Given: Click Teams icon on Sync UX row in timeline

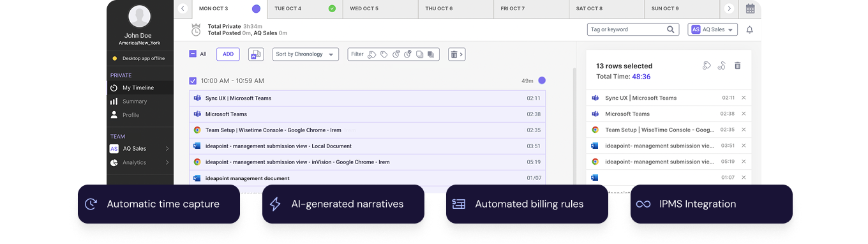Looking at the screenshot, I should 197,98.
